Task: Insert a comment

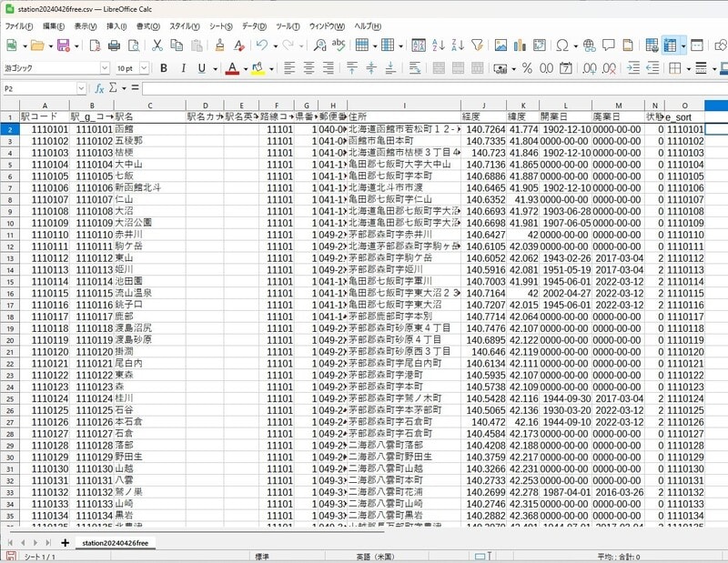Action: (608, 45)
